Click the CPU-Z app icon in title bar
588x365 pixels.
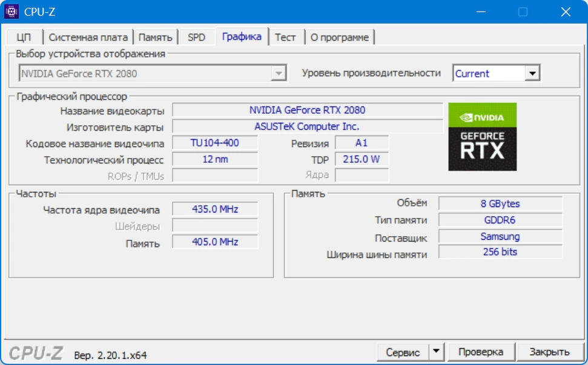click(x=12, y=12)
